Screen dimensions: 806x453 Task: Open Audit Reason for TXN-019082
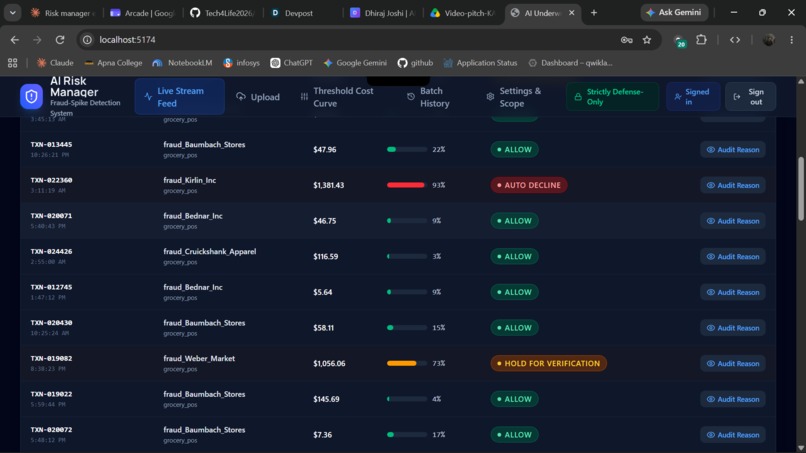coord(732,363)
